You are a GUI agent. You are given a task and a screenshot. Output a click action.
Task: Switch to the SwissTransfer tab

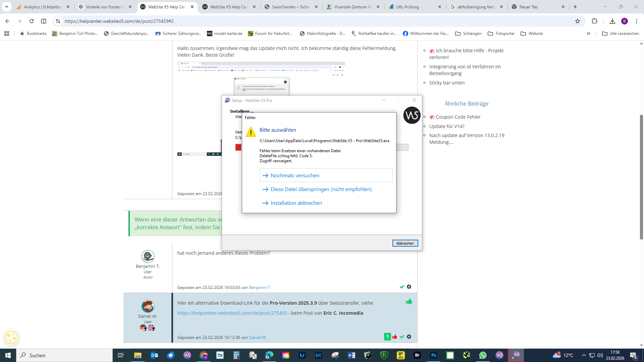click(x=291, y=7)
